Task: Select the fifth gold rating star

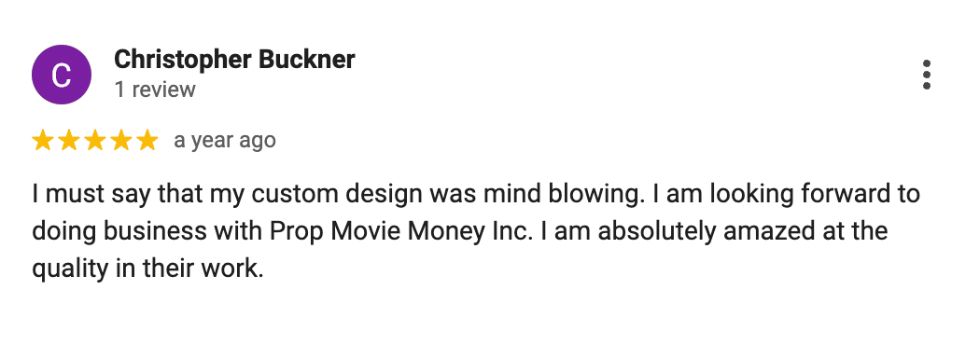Action: pyautogui.click(x=147, y=141)
